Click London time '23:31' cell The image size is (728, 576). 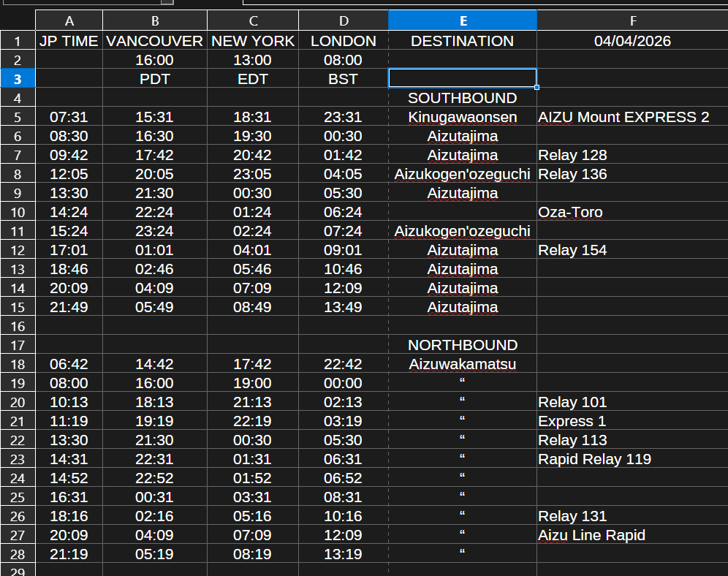(x=344, y=117)
